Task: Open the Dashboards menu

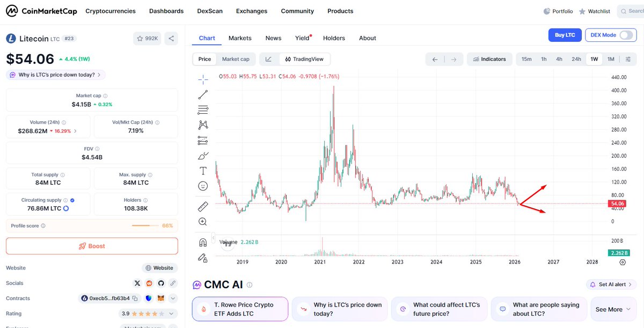Action: (x=166, y=11)
